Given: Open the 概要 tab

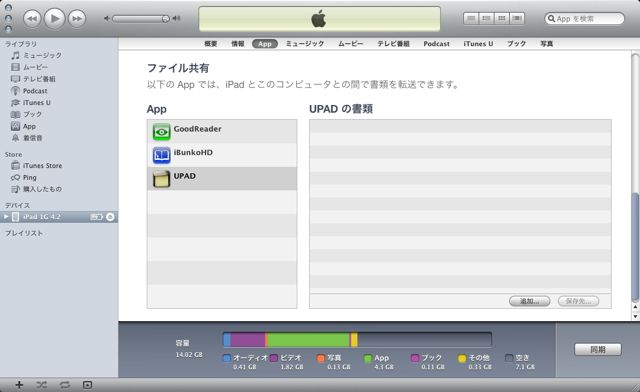Looking at the screenshot, I should coord(211,44).
